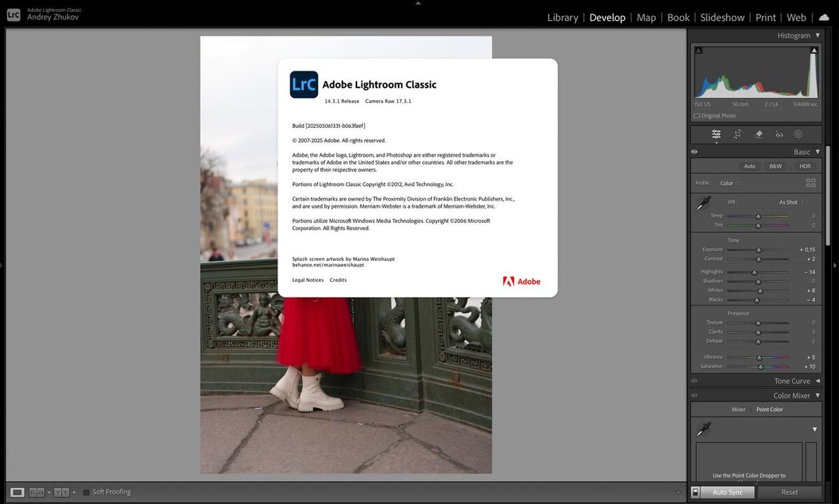The width and height of the screenshot is (839, 504).
Task: Enable the Soft Proofing checkbox
Action: tap(87, 492)
